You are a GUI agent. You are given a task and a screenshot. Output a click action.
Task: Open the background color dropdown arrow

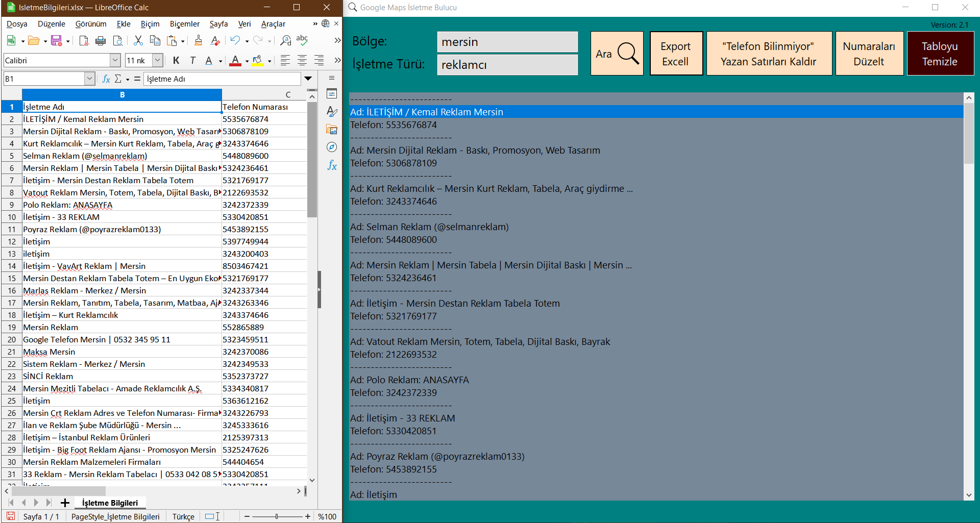(x=269, y=61)
